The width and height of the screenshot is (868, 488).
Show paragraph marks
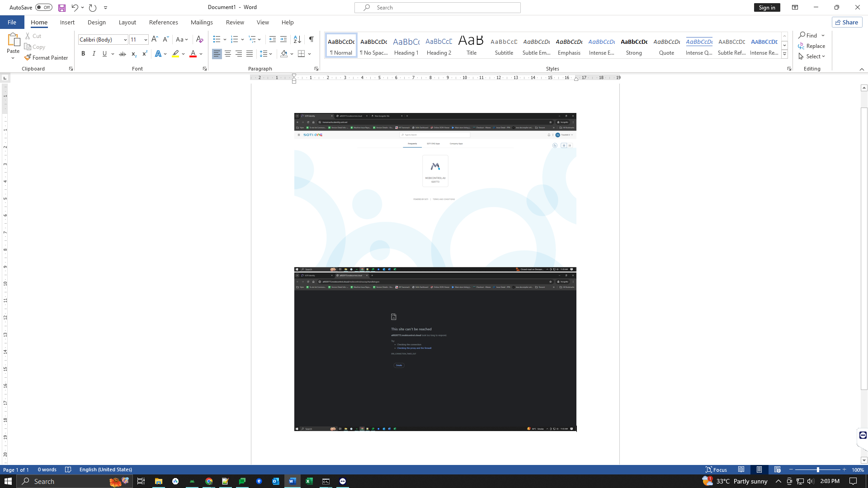coord(311,39)
